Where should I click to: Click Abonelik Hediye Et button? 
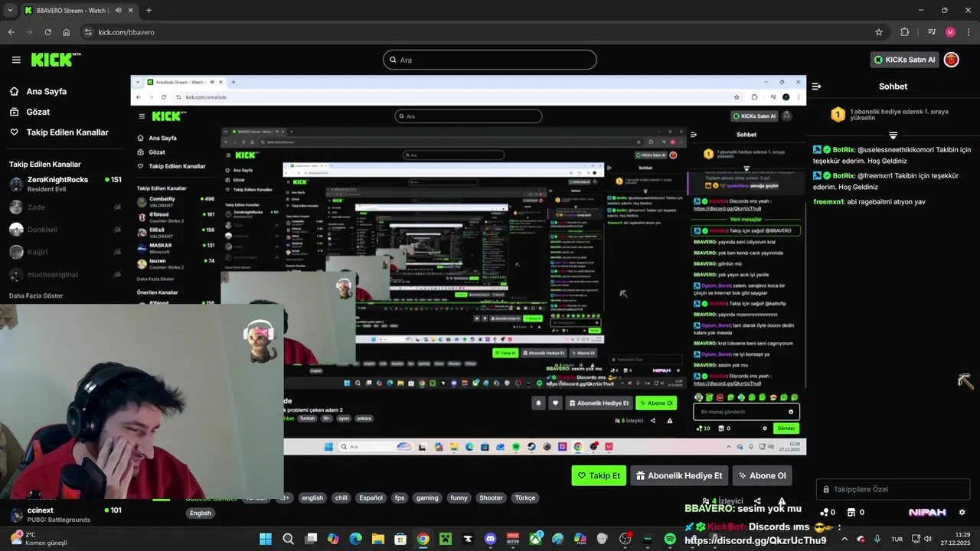click(679, 475)
